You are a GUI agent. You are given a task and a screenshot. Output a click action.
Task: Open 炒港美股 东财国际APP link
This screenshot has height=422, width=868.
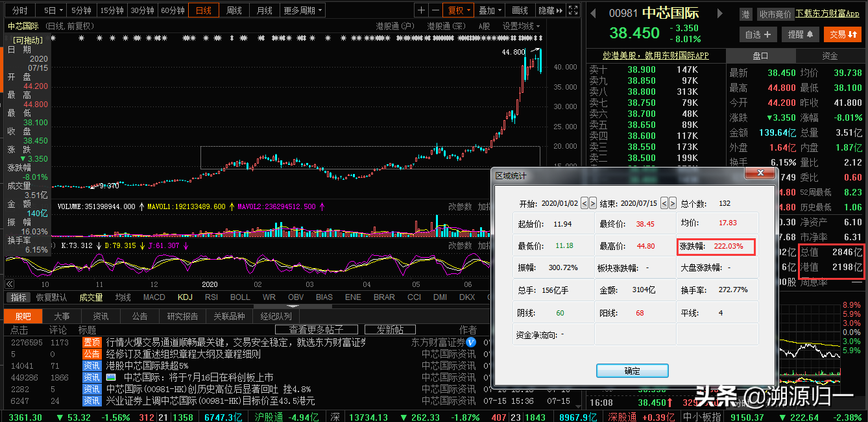pyautogui.click(x=656, y=56)
